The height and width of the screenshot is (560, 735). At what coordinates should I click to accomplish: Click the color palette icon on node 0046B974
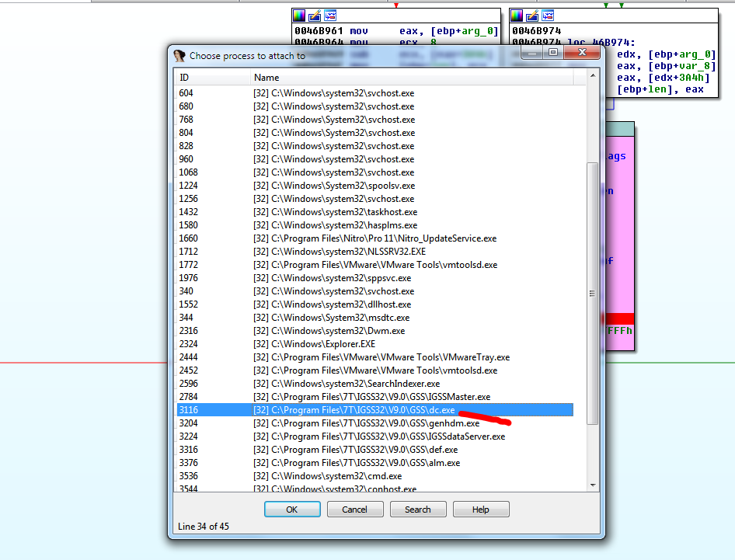pos(517,16)
